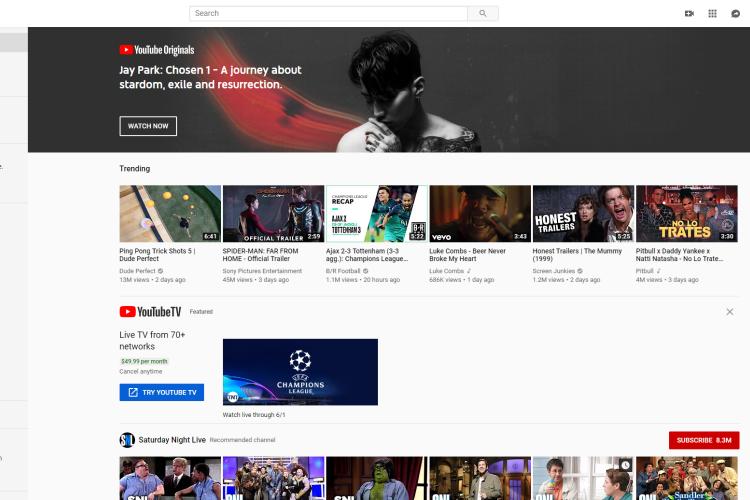750x500 pixels.
Task: Open the first SNL video thumbnail
Action: click(x=170, y=478)
